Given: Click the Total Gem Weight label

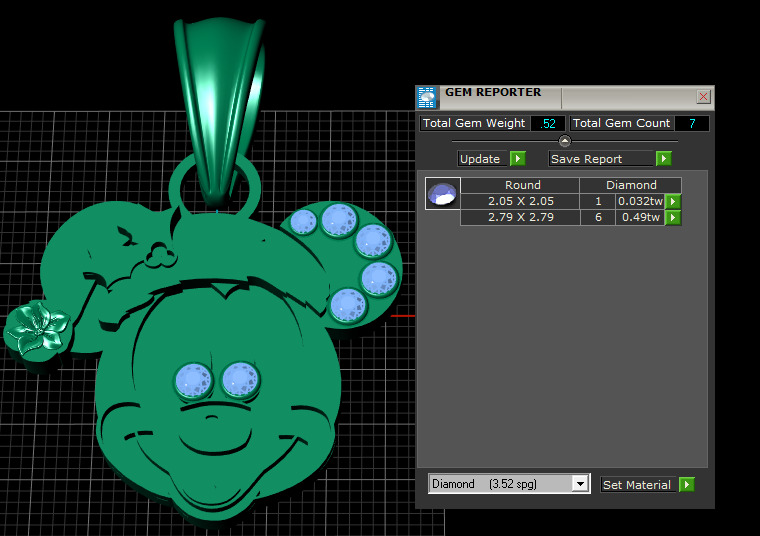Looking at the screenshot, I should tap(474, 124).
